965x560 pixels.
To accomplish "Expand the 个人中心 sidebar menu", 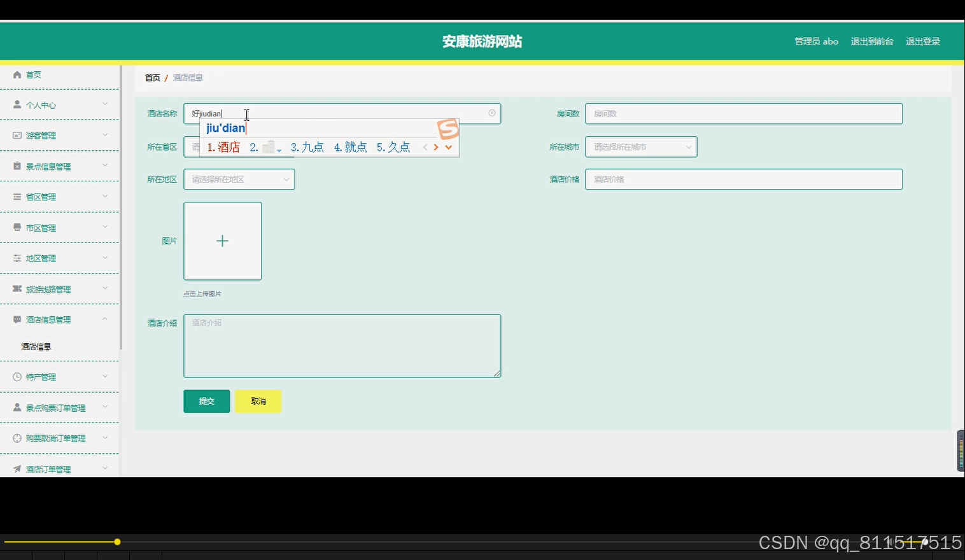I will click(x=105, y=103).
